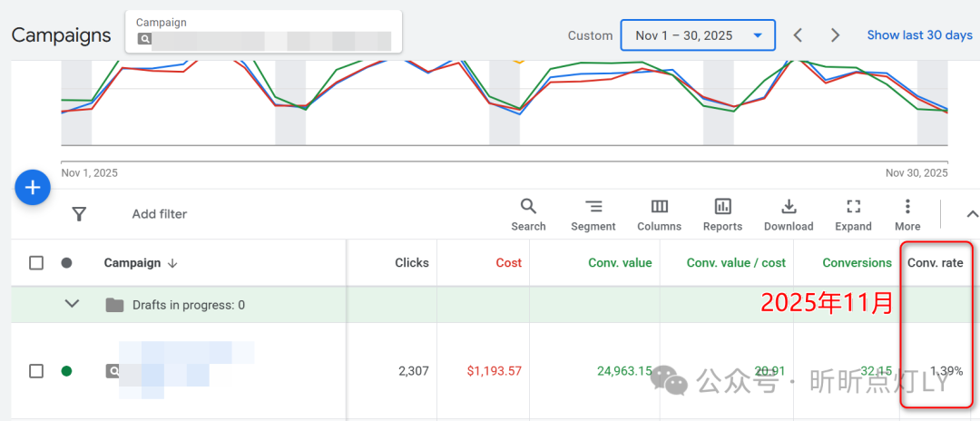This screenshot has height=421, width=980.
Task: Click the Search magnifier icon in toolbar
Action: click(528, 206)
